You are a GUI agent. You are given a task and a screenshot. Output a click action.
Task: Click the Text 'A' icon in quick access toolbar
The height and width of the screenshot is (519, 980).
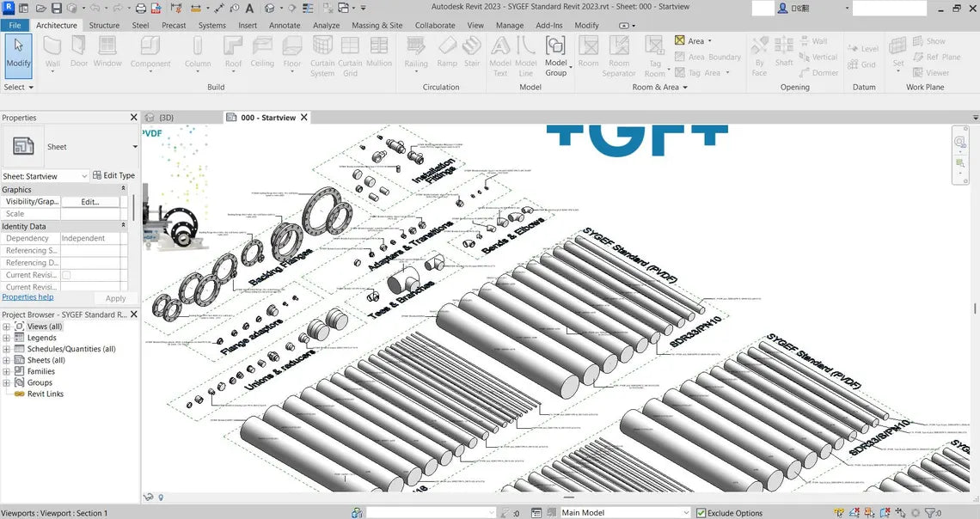[x=249, y=8]
